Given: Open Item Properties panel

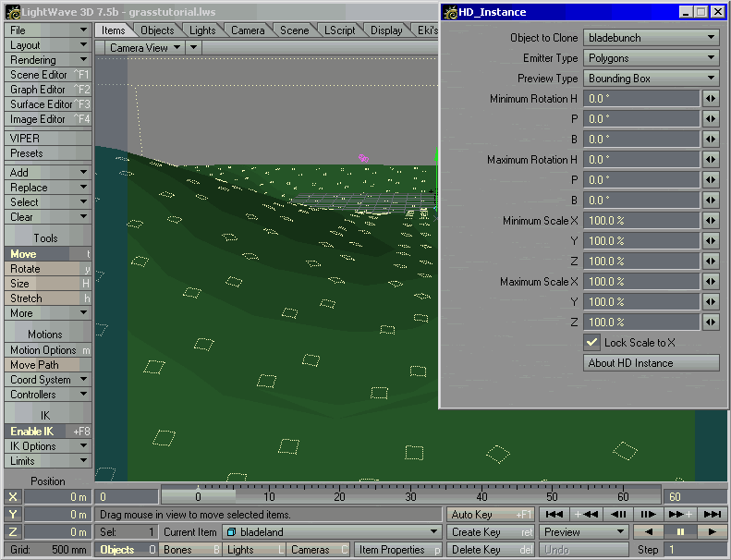Looking at the screenshot, I should click(398, 549).
